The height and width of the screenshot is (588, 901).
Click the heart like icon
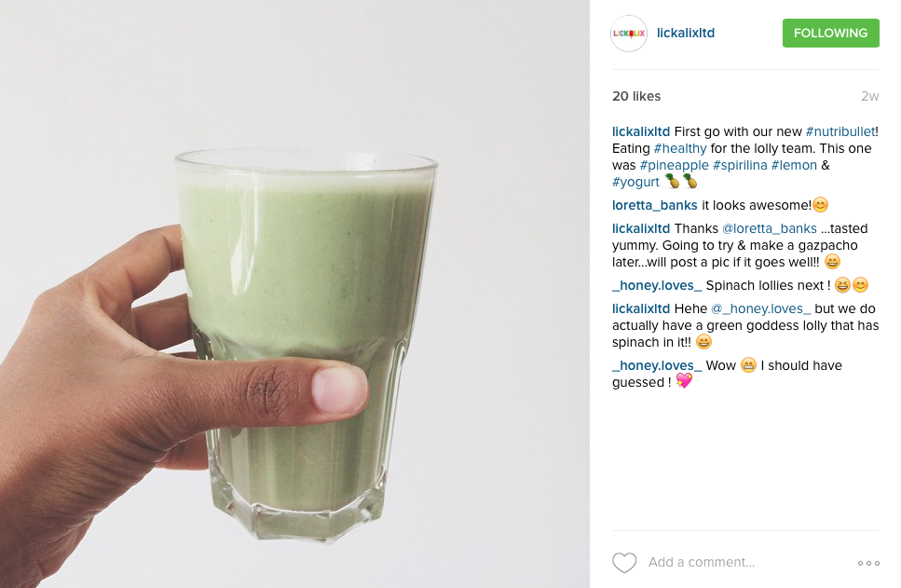tap(624, 562)
